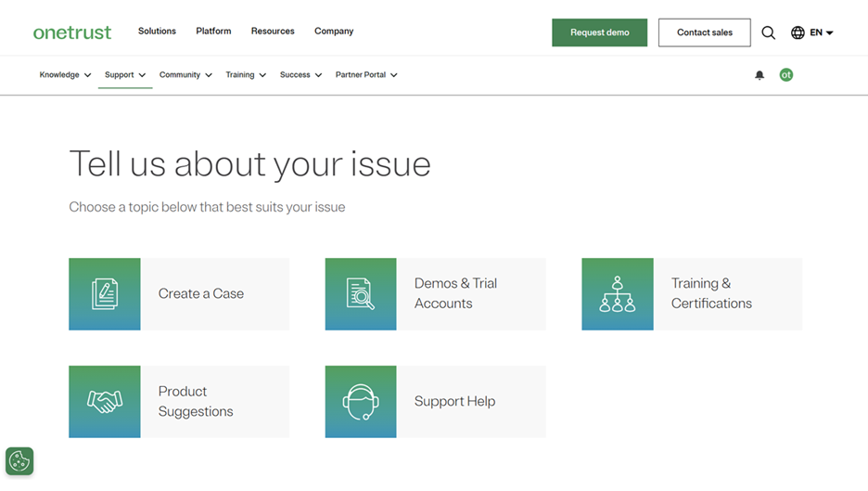This screenshot has width=868, height=491.
Task: Expand the Training dropdown menu
Action: coord(246,75)
